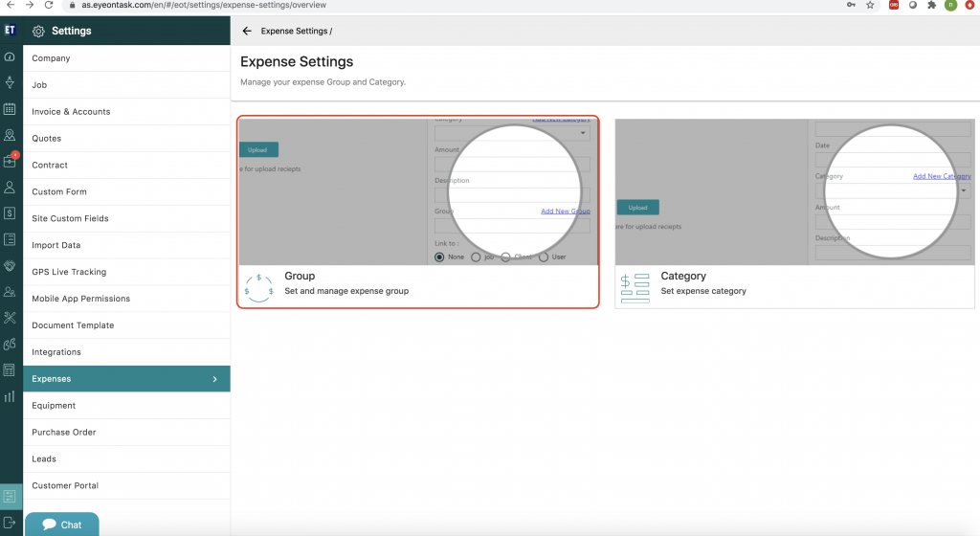Screen dimensions: 980x536
Task: Open the crossed tools icon in the sidebar
Action: click(10, 318)
